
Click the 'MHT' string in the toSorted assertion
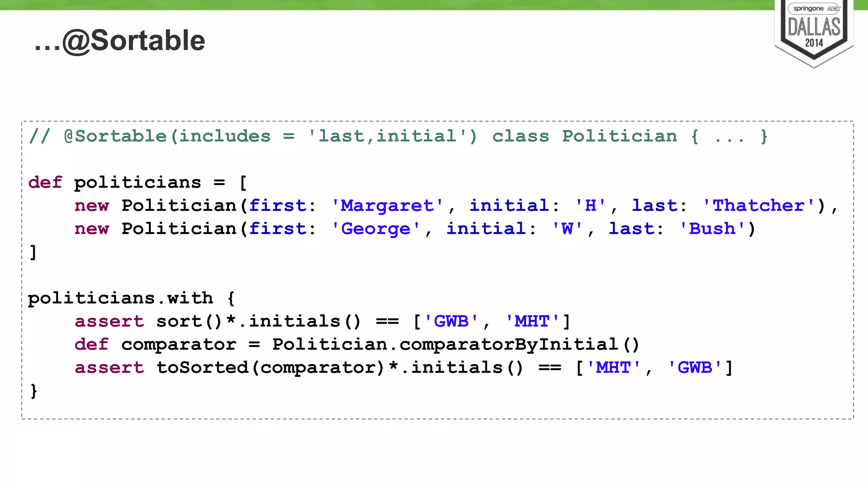pyautogui.click(x=613, y=368)
